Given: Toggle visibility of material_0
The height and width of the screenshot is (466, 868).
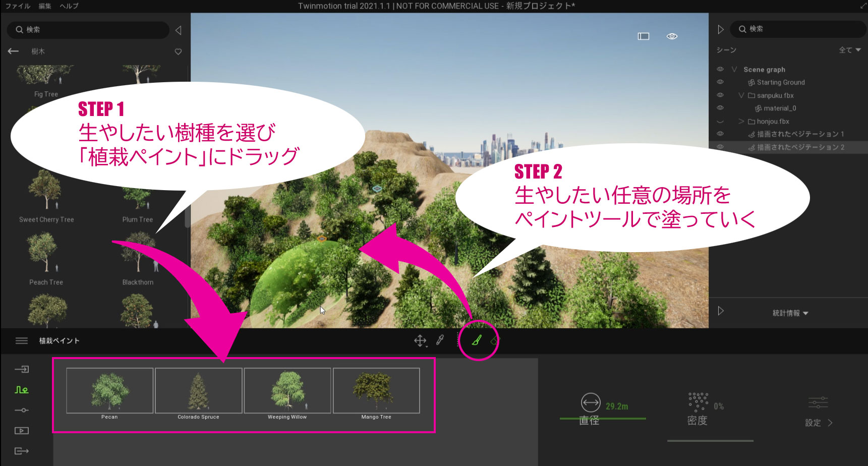Looking at the screenshot, I should pyautogui.click(x=720, y=108).
